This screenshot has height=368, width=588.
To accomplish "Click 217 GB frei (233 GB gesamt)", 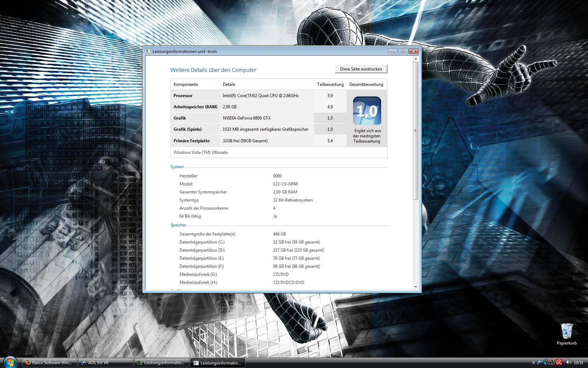I will 299,250.
